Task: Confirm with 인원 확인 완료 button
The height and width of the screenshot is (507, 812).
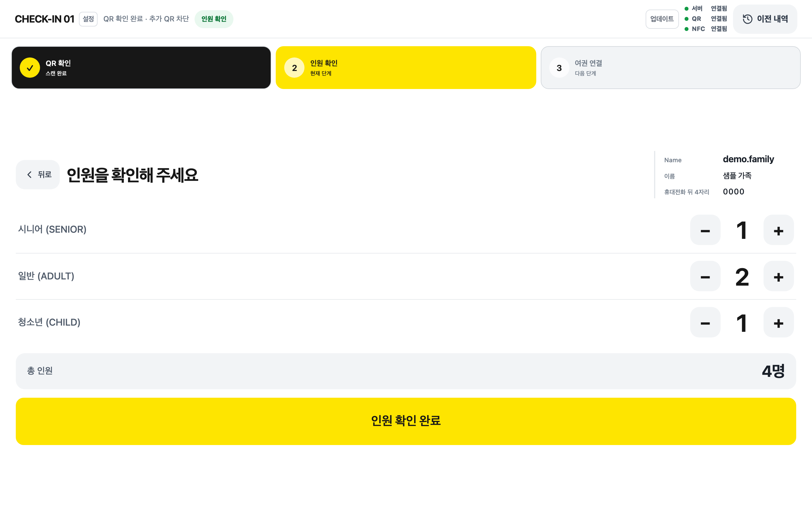Action: pos(406,421)
